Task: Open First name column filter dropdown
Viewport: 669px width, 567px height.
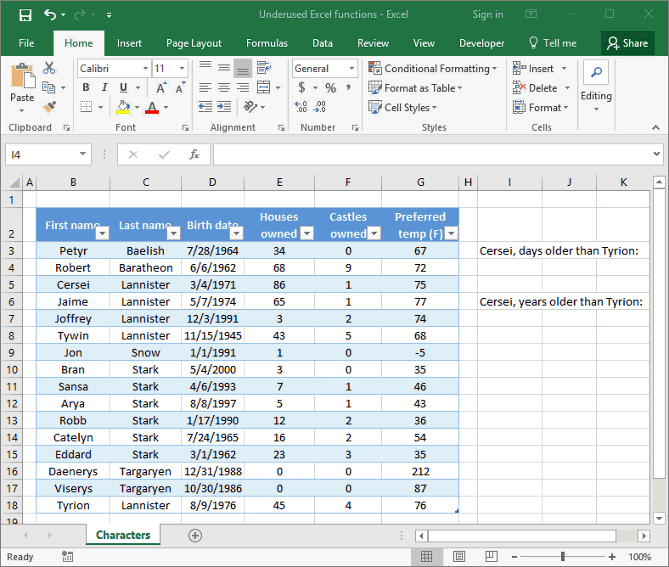Action: point(102,233)
